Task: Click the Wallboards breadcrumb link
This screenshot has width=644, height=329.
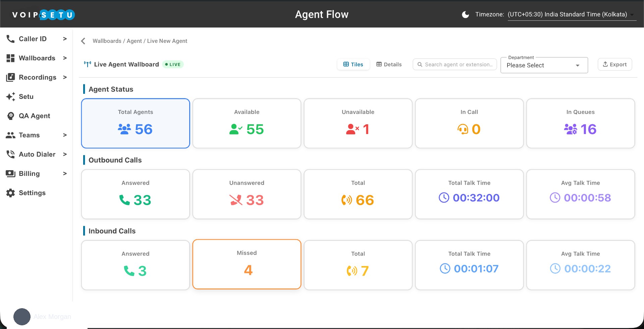Action: 107,41
